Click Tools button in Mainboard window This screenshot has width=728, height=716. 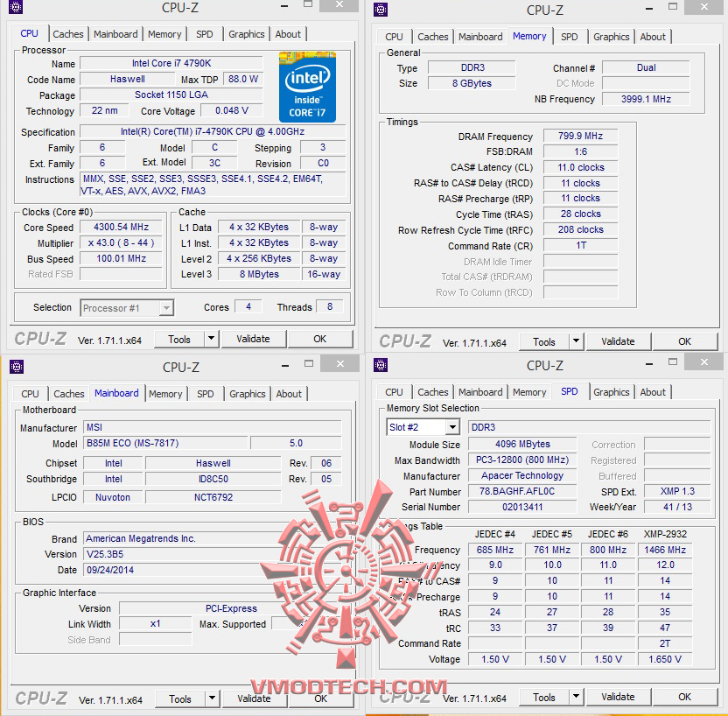[x=180, y=698]
